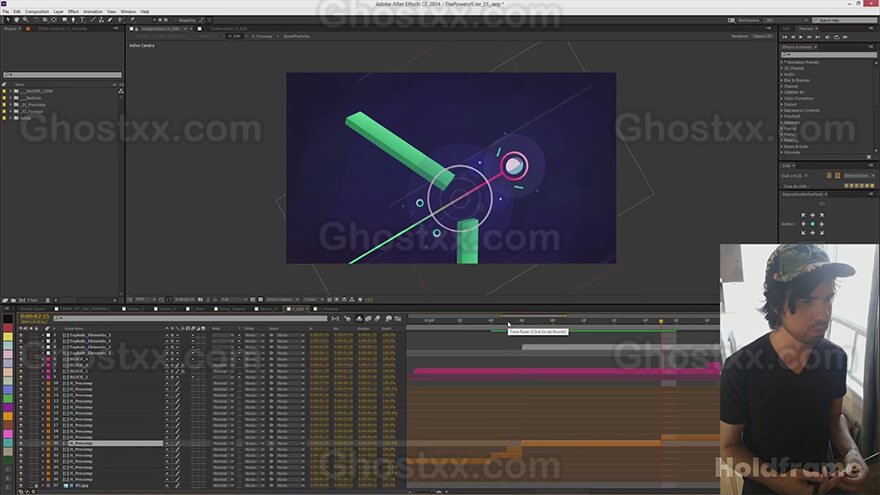Pick the orange label color swatch
The image size is (880, 495).
pyautogui.click(x=8, y=416)
